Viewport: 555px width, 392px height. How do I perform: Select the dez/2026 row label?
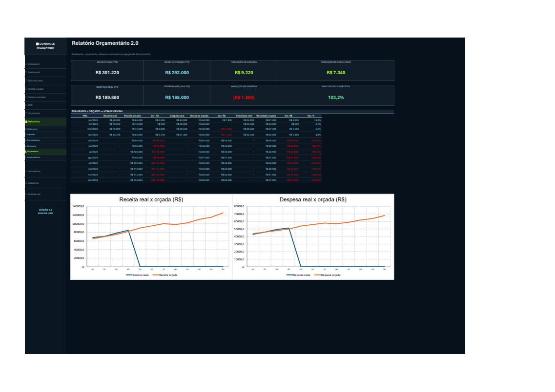click(93, 180)
